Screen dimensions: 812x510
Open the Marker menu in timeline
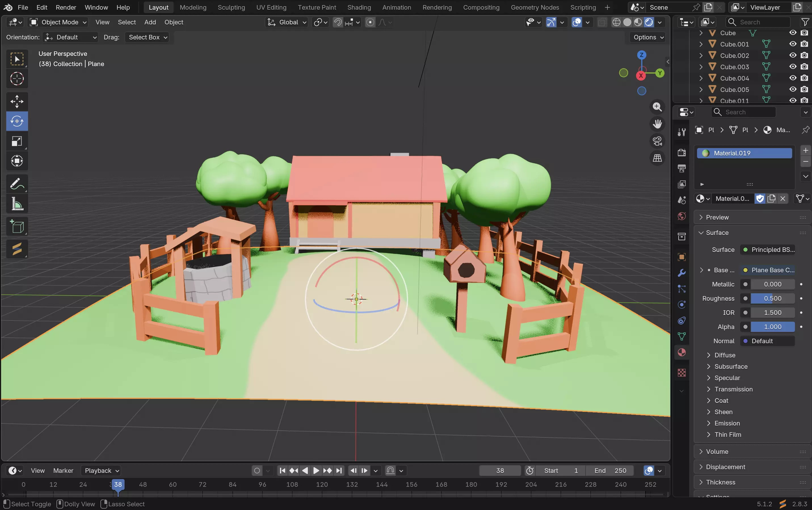click(63, 471)
